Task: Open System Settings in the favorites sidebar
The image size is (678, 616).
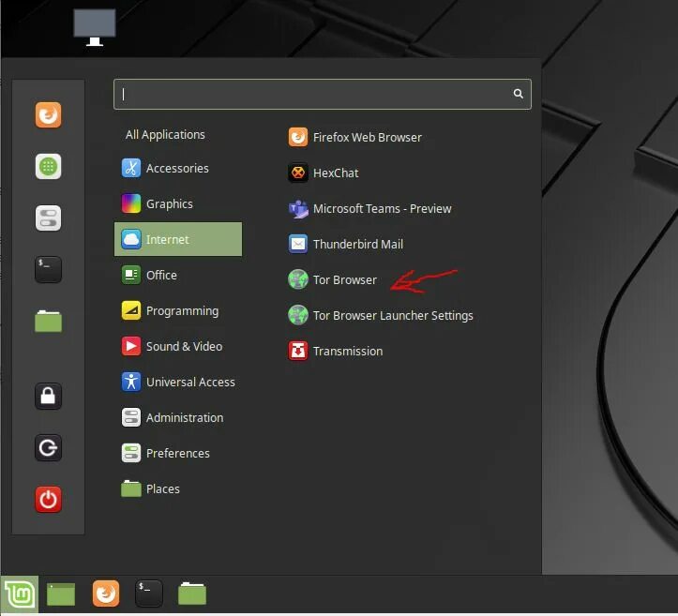Action: [x=48, y=218]
